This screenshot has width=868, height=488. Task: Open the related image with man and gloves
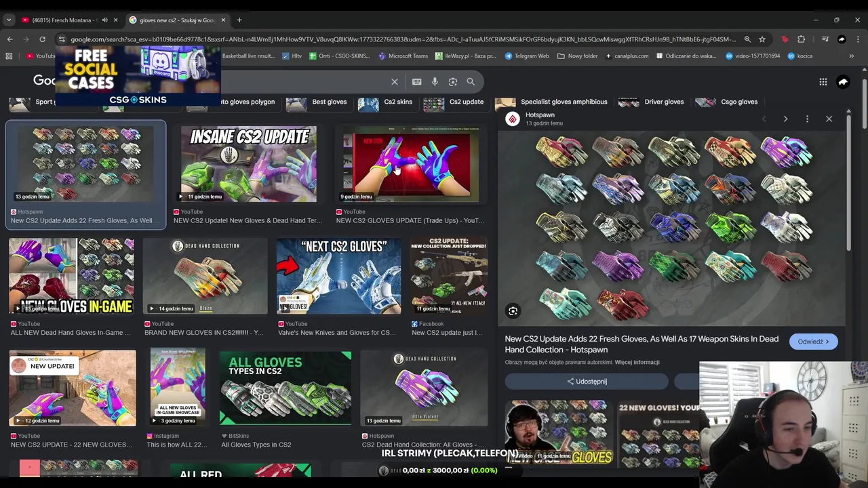(x=559, y=432)
